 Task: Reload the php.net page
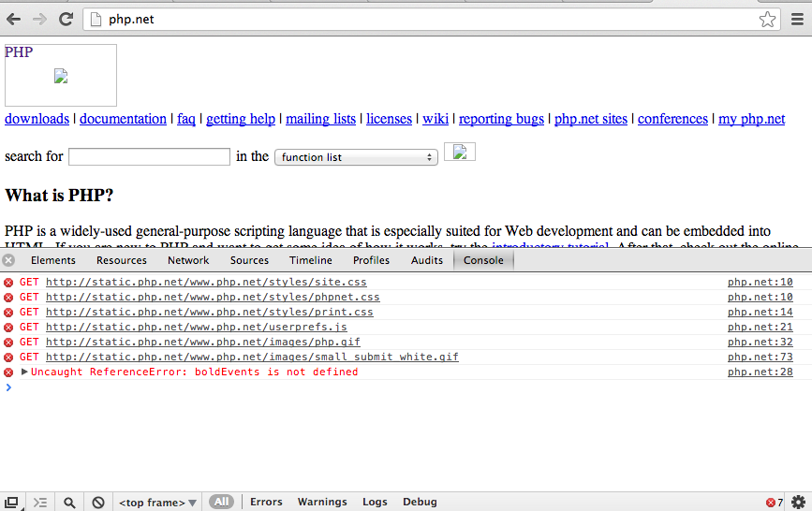click(66, 20)
